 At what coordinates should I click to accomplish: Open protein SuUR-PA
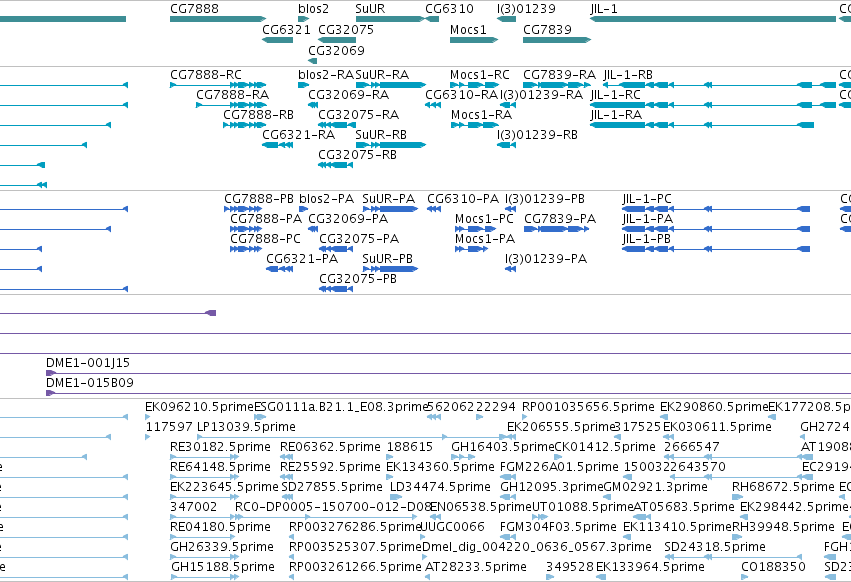(x=389, y=199)
